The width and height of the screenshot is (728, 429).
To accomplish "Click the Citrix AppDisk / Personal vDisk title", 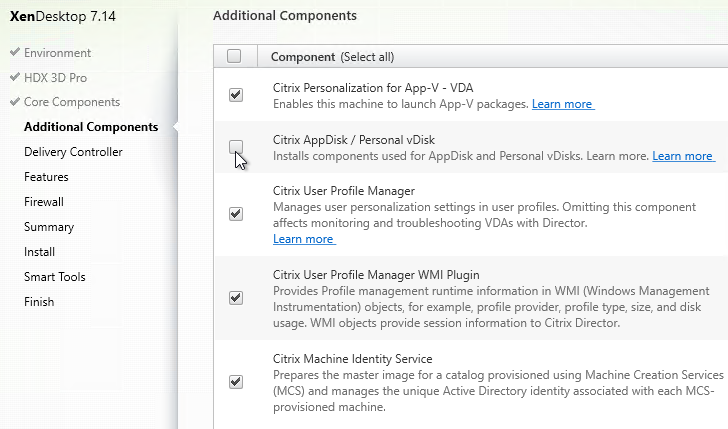I will [x=354, y=140].
